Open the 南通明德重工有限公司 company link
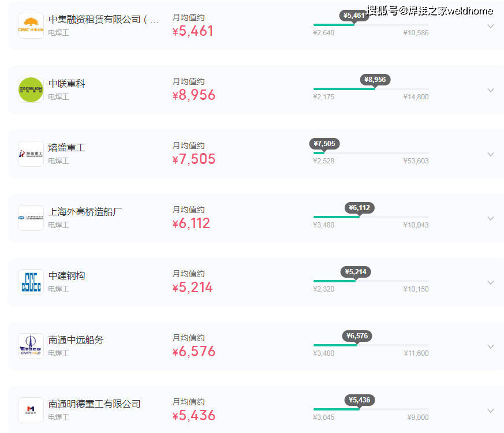This screenshot has width=504, height=433. [x=94, y=404]
